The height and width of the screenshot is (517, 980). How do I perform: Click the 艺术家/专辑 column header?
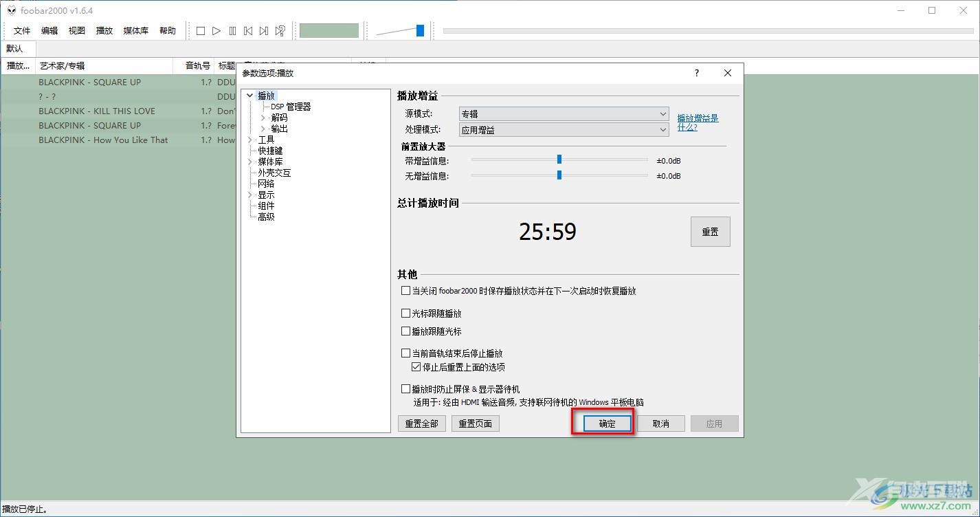(104, 66)
